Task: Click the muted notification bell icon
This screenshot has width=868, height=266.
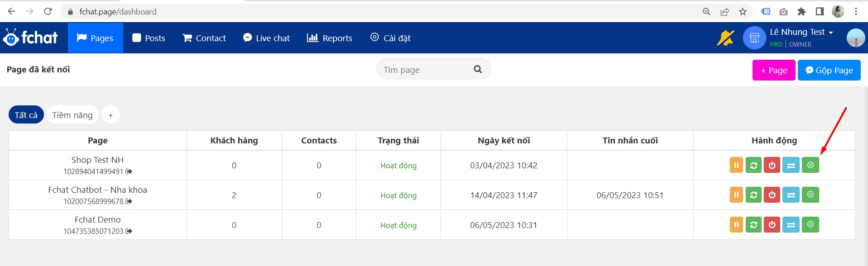Action: 725,38
